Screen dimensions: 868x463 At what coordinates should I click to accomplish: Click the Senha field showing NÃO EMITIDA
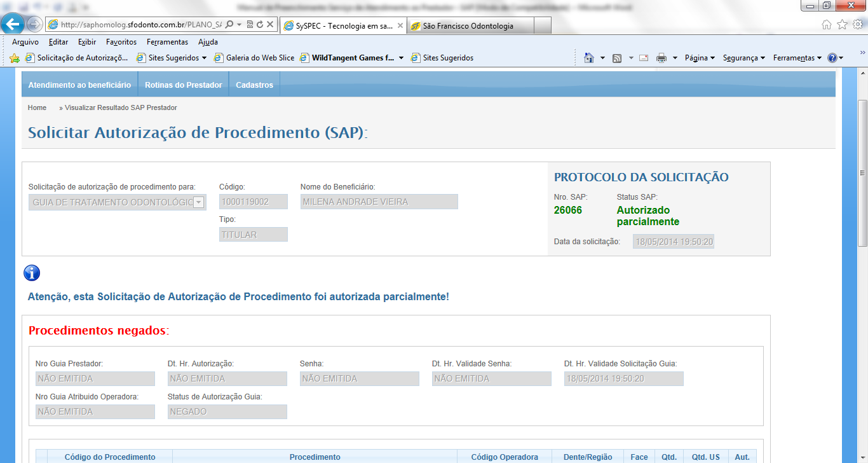tap(360, 378)
